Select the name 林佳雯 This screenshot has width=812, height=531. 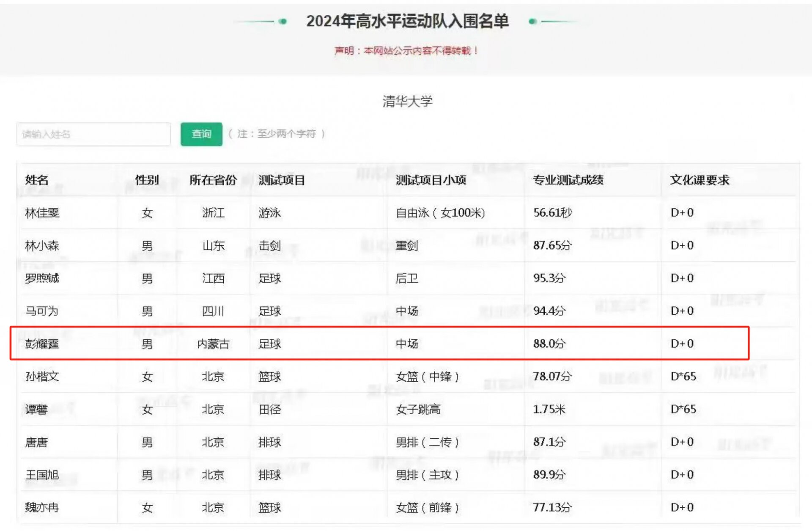click(42, 213)
